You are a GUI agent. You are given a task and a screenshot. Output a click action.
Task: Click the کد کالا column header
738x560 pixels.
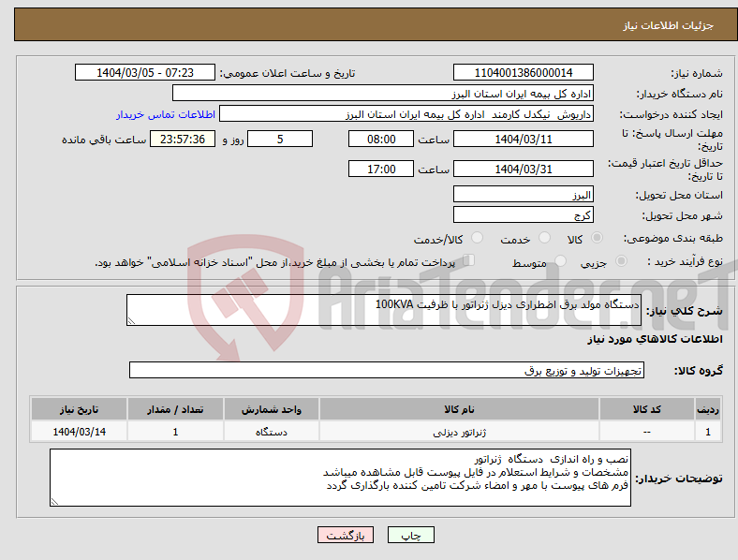pos(647,409)
